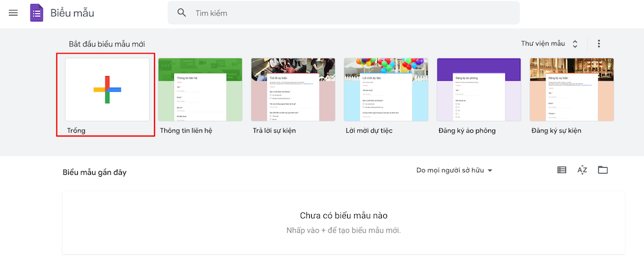Open the Đăng ký sự kiện template
Screen dimensions: 644x278
[572, 89]
